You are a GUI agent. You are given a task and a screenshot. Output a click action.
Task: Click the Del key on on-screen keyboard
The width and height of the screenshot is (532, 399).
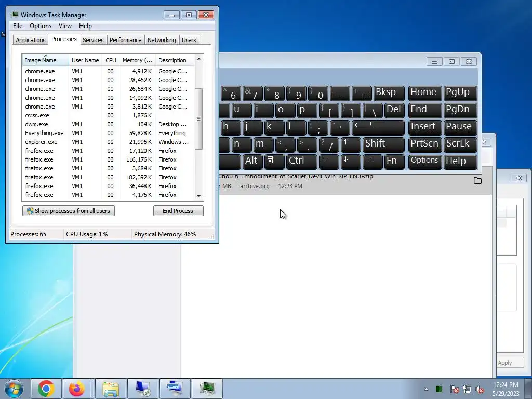click(x=394, y=110)
